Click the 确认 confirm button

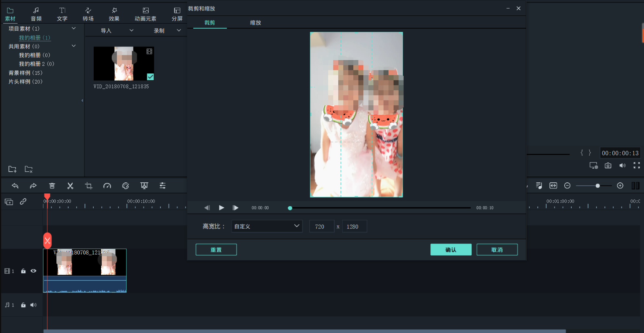pos(451,249)
